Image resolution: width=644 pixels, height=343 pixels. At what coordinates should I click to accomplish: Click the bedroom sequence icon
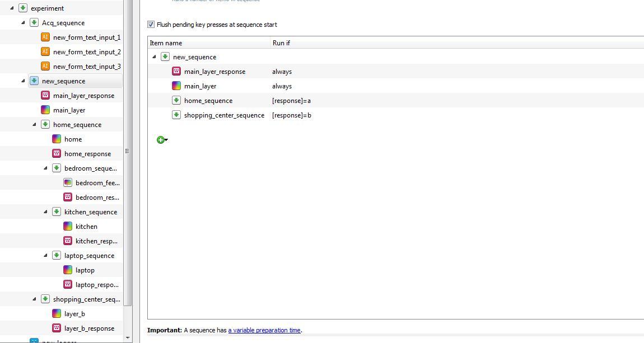pyautogui.click(x=57, y=168)
